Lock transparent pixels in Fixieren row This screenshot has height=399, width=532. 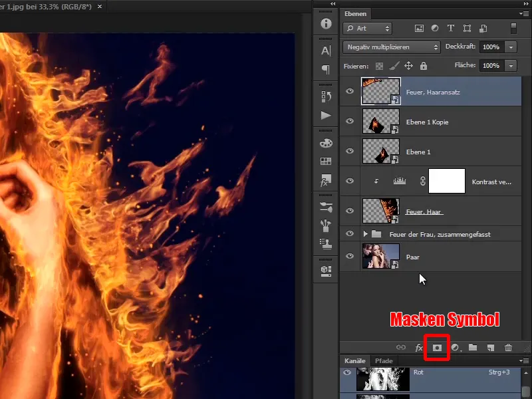pyautogui.click(x=379, y=66)
